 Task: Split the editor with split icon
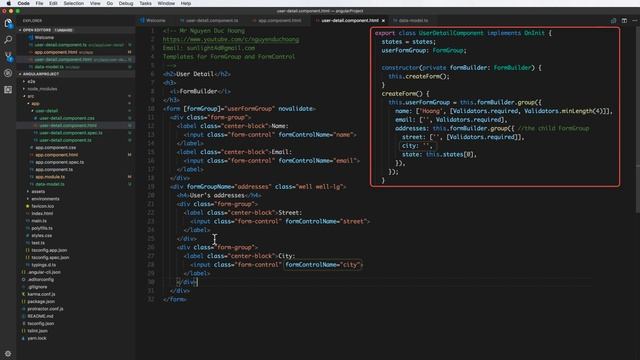624,20
